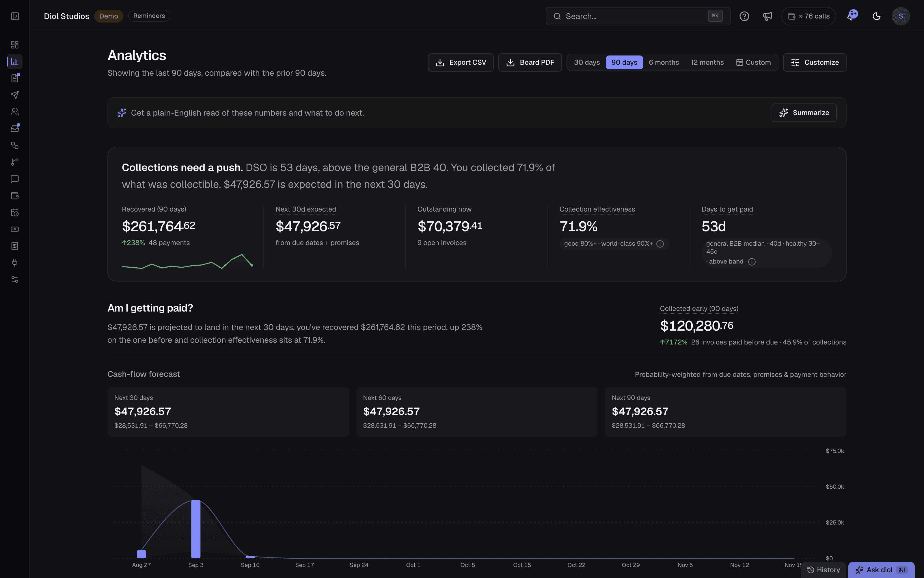Open the sliders settings sidebar icon
Viewport: 924px width, 578px height.
pyautogui.click(x=15, y=279)
